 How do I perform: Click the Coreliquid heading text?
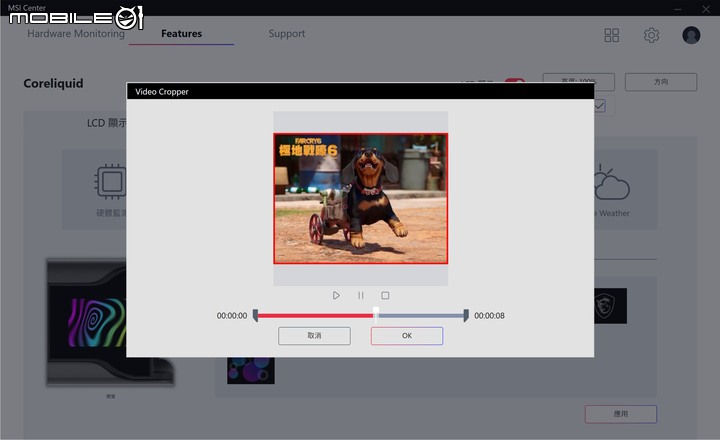coord(53,83)
